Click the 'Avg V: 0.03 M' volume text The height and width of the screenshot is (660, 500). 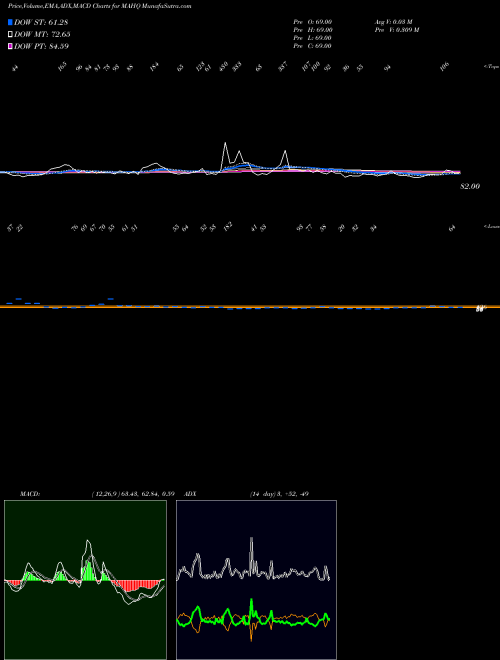click(394, 22)
